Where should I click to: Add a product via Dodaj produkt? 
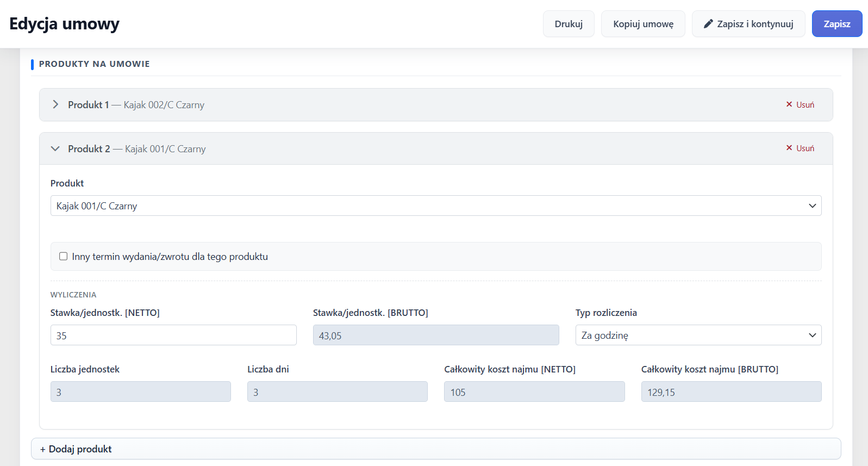[436, 449]
